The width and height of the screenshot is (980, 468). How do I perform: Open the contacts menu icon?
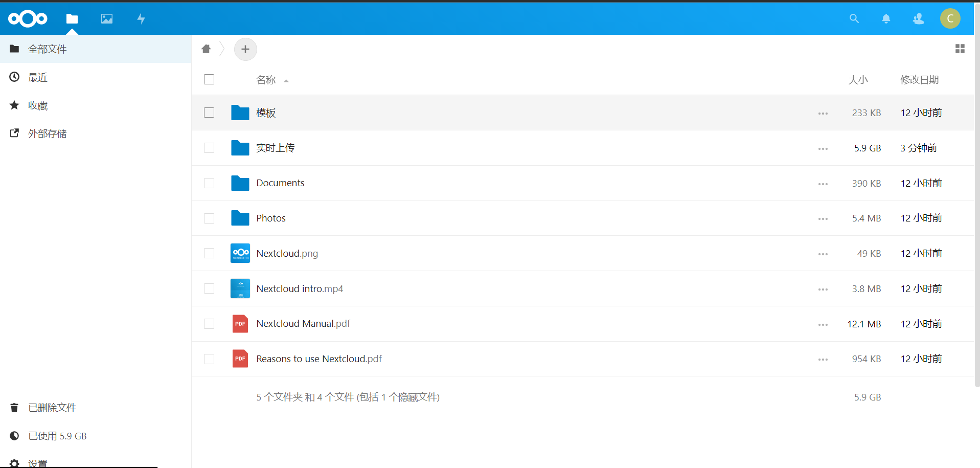[919, 19]
